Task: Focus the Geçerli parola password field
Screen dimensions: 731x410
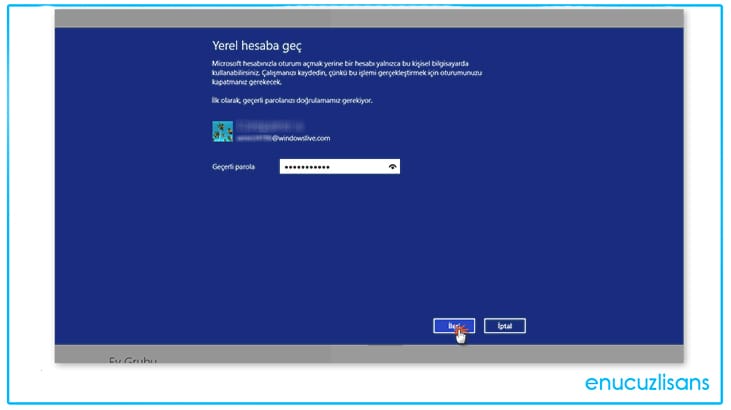Action: point(339,167)
